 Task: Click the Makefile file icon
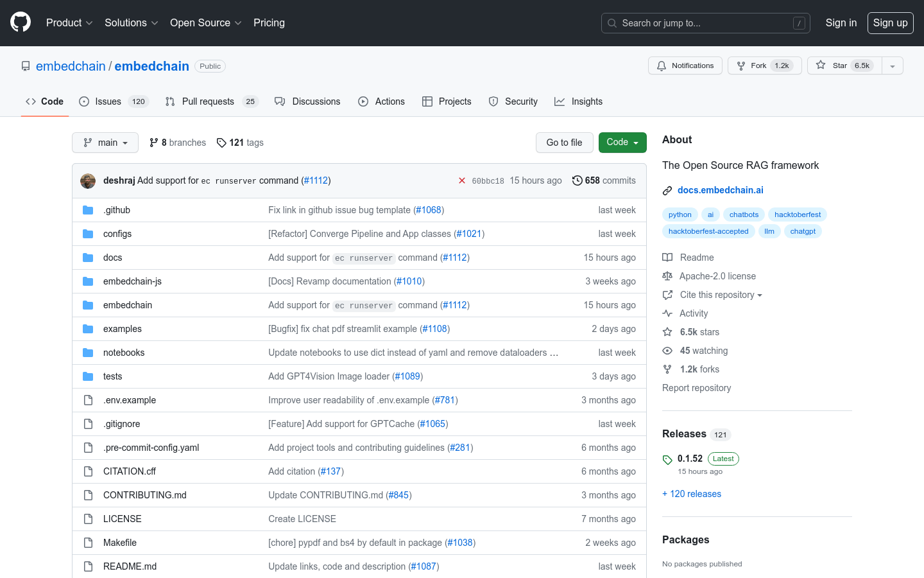88,543
